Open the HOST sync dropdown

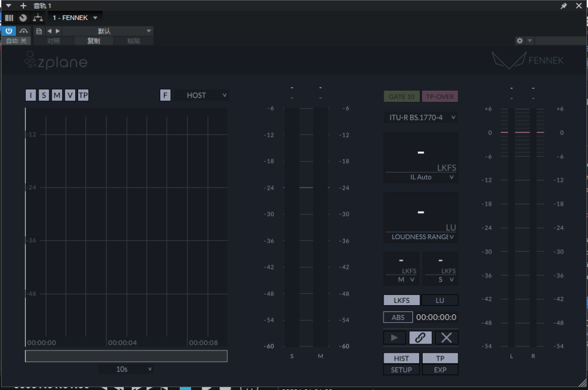coord(202,95)
